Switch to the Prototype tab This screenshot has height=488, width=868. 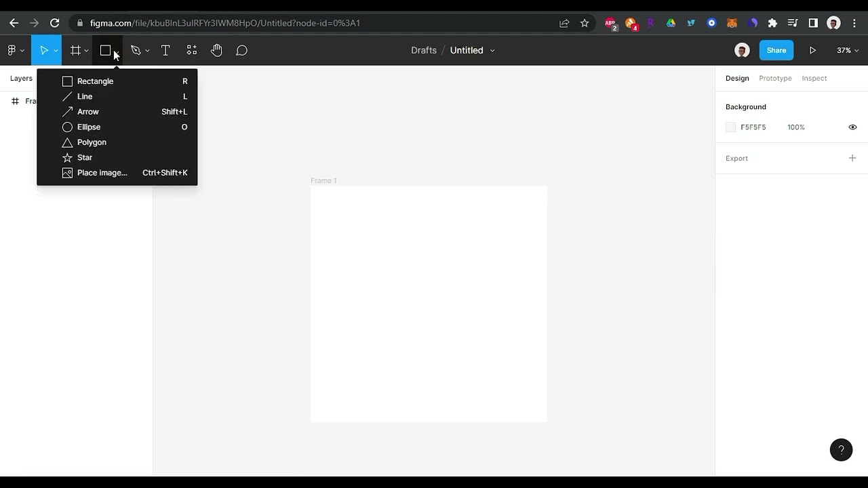[775, 78]
